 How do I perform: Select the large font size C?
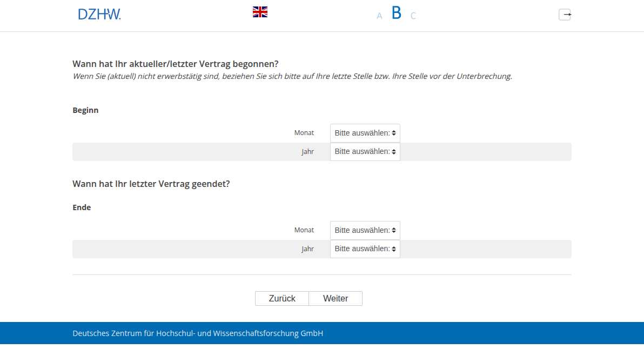[x=413, y=16]
